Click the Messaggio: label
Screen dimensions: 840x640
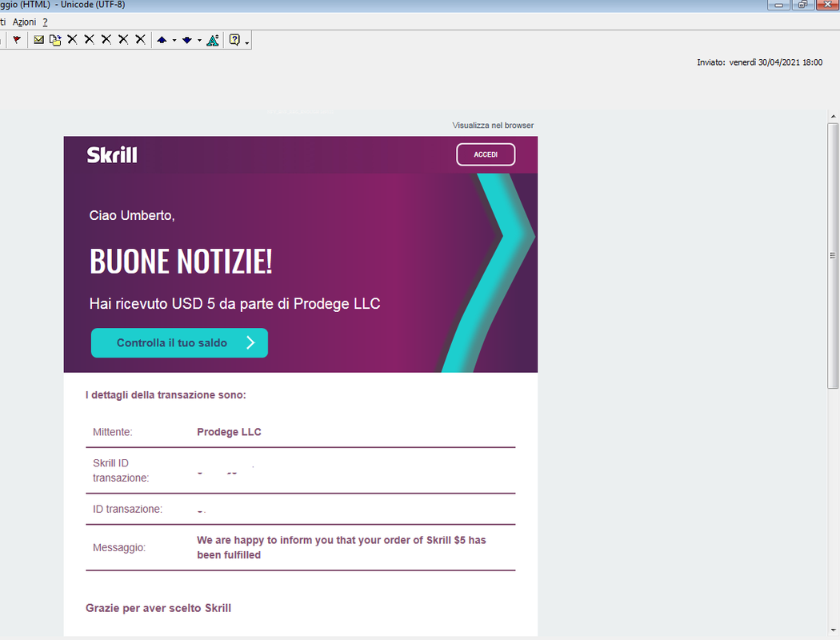[119, 548]
